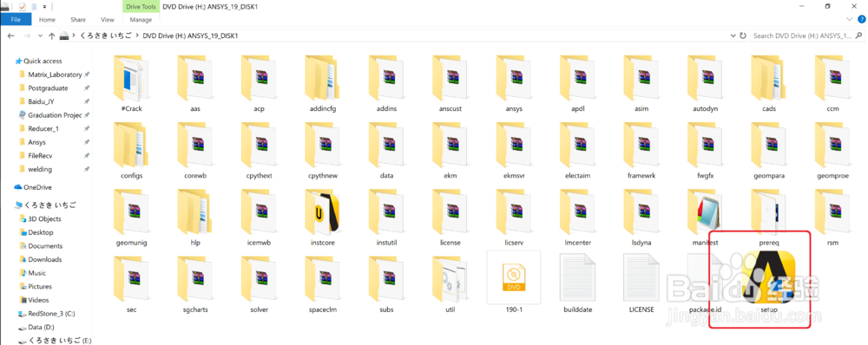Select the lsdyna folder
This screenshot has width=868, height=345.
(641, 218)
